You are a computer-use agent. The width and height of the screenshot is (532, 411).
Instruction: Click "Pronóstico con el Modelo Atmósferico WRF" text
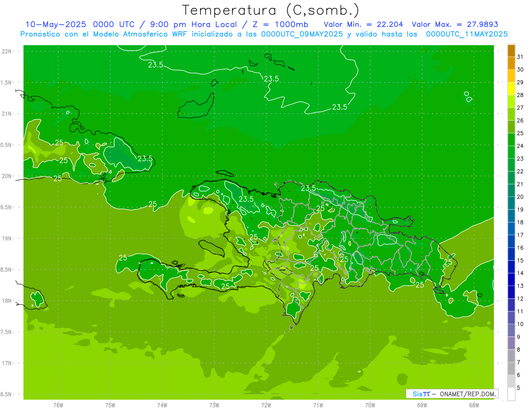pyautogui.click(x=105, y=34)
